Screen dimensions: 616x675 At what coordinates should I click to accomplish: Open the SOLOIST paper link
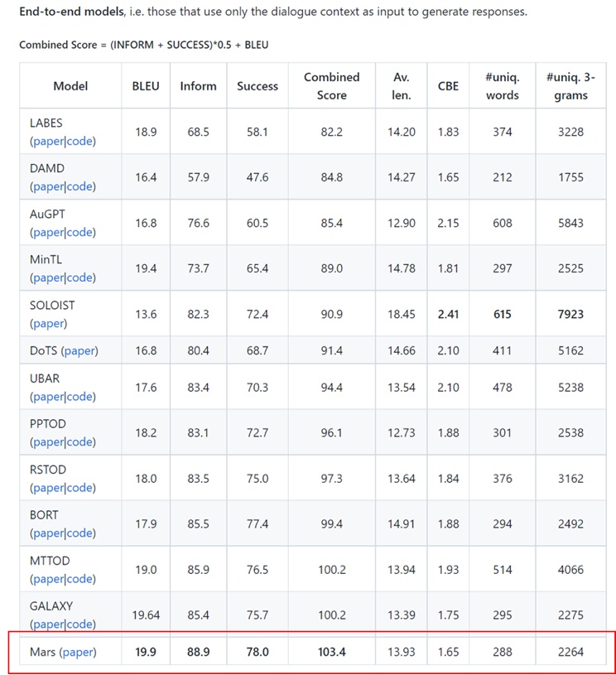pyautogui.click(x=48, y=323)
